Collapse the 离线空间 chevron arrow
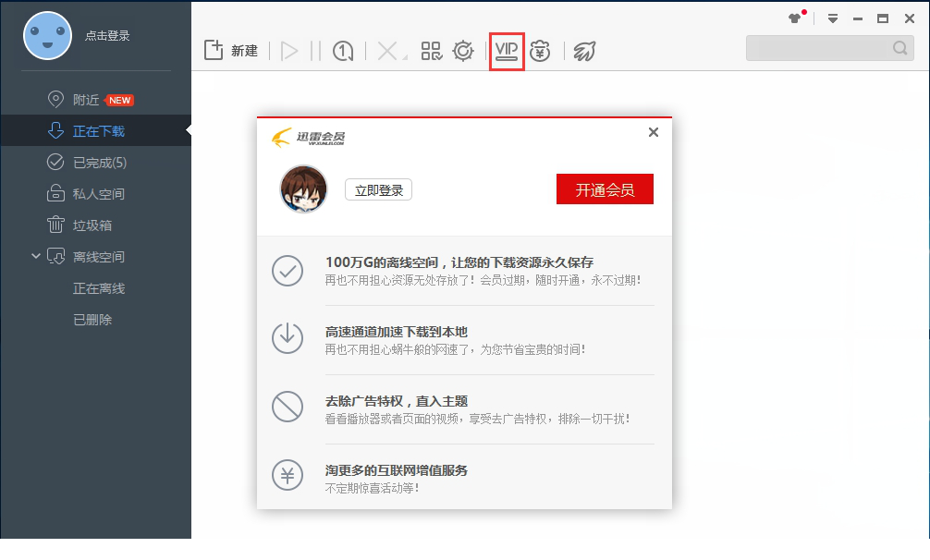Image resolution: width=930 pixels, height=560 pixels. click(x=35, y=256)
